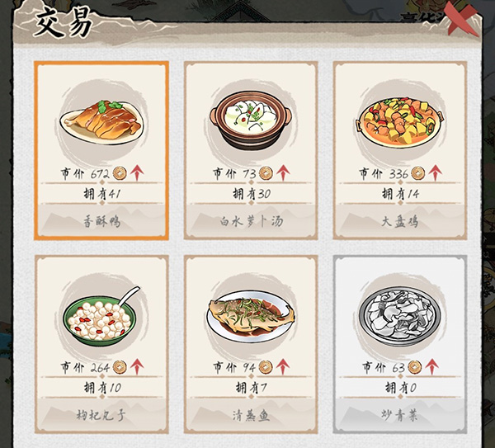
Task: Click the greyed-out 炒青菜 dish image
Action: pos(399,317)
